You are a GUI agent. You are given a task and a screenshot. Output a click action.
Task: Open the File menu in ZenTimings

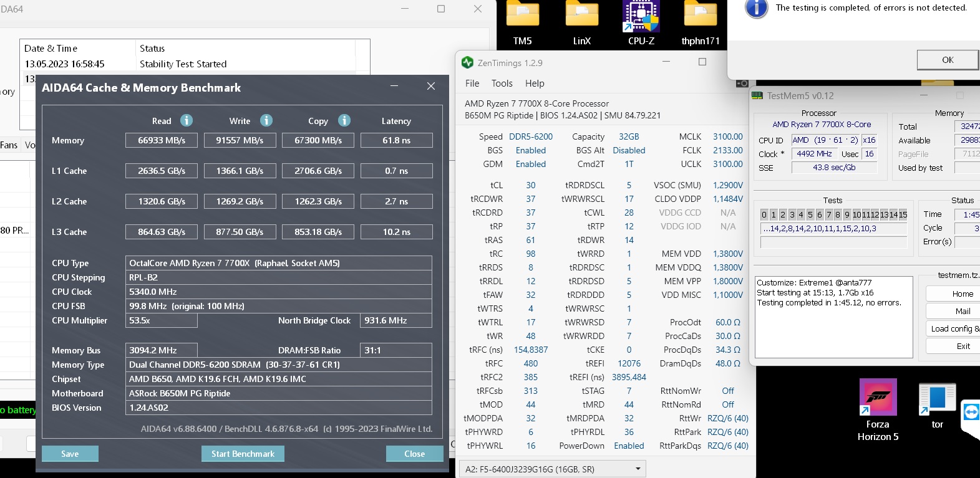[472, 84]
